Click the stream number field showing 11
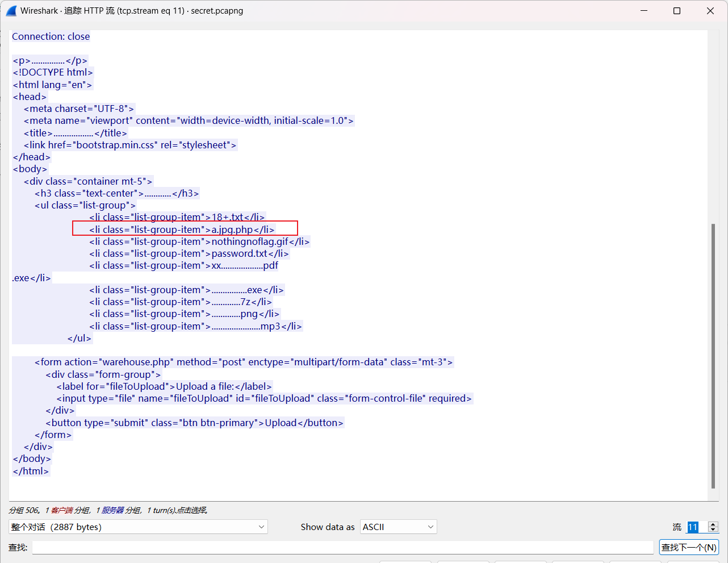This screenshot has width=728, height=563. [x=697, y=527]
